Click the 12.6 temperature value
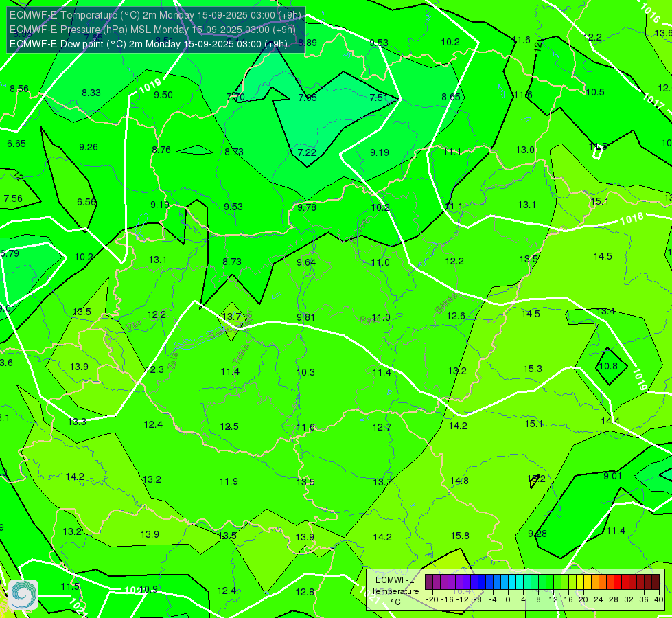 456,316
